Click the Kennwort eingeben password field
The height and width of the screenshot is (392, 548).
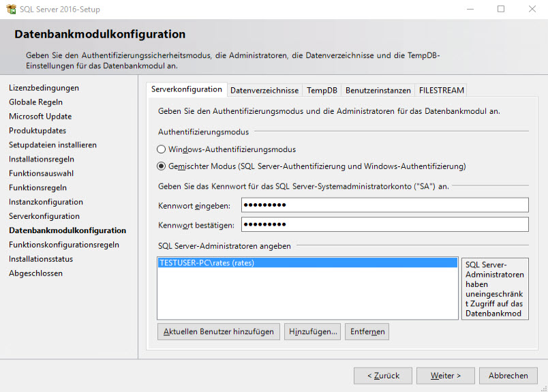tap(385, 205)
